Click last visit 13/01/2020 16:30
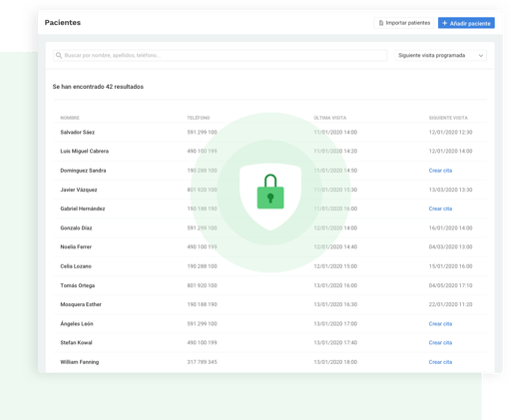This screenshot has height=420, width=511. pyautogui.click(x=335, y=304)
